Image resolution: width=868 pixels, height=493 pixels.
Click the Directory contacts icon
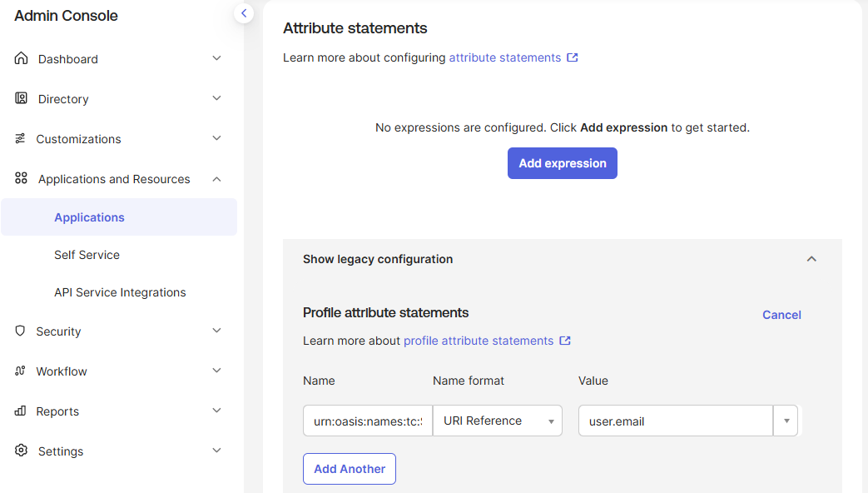(x=21, y=98)
